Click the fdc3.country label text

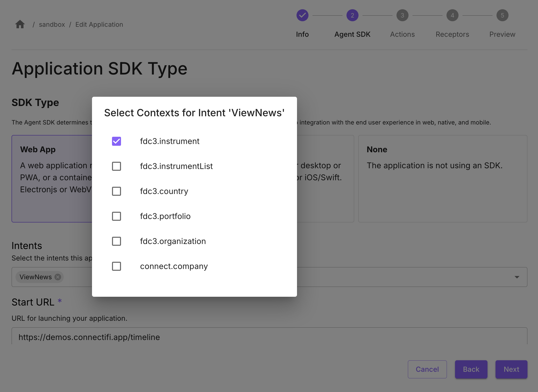coord(164,191)
